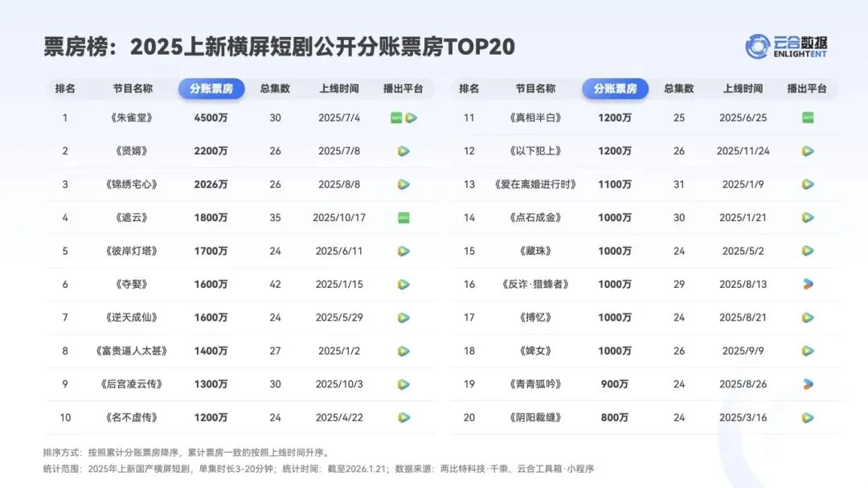Select the title 《搏忆》

[x=535, y=318]
